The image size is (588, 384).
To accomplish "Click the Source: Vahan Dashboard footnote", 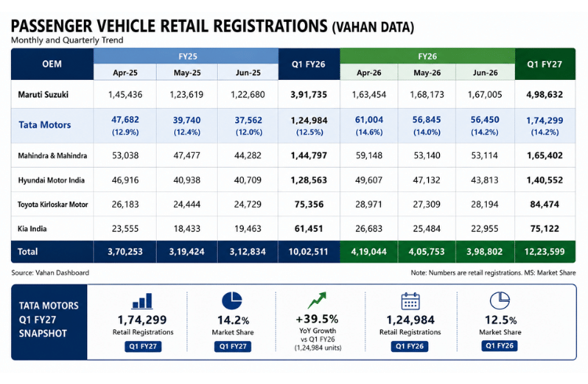I will [x=50, y=273].
